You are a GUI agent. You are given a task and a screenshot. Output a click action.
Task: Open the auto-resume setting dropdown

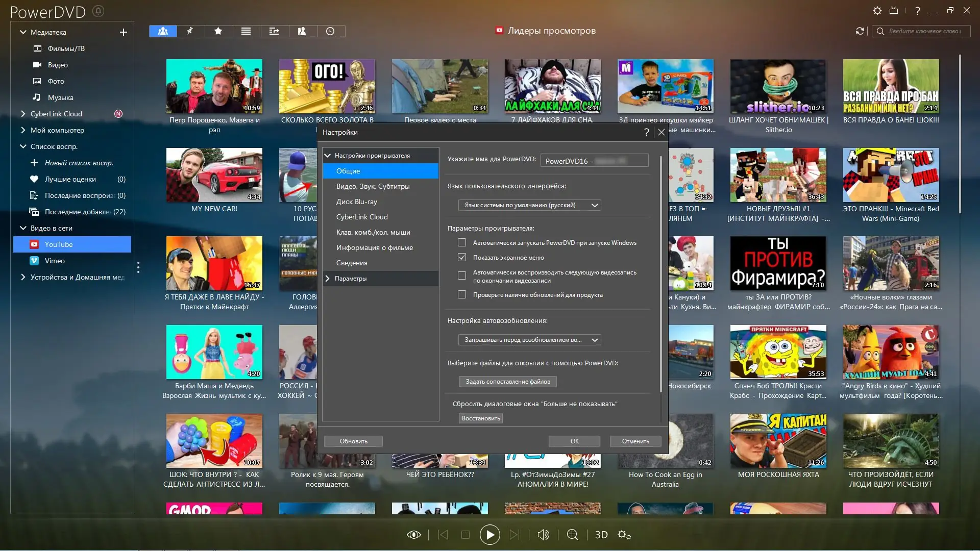pyautogui.click(x=529, y=340)
